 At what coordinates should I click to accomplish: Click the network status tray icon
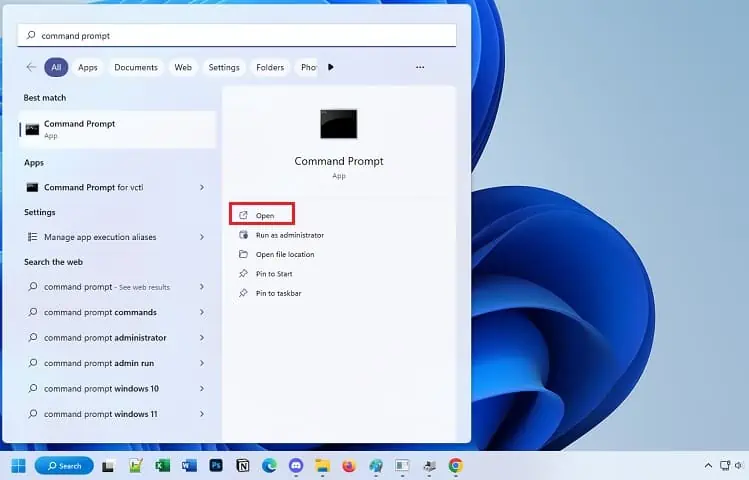point(725,466)
